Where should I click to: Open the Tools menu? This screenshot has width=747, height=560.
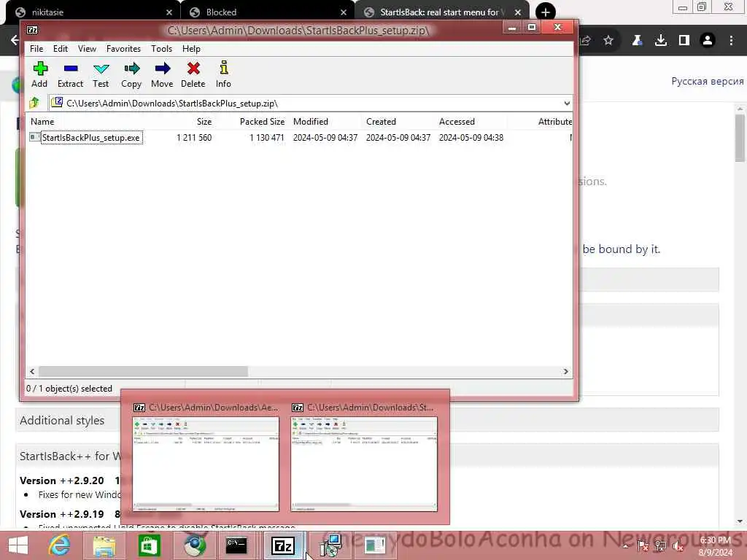(x=161, y=49)
